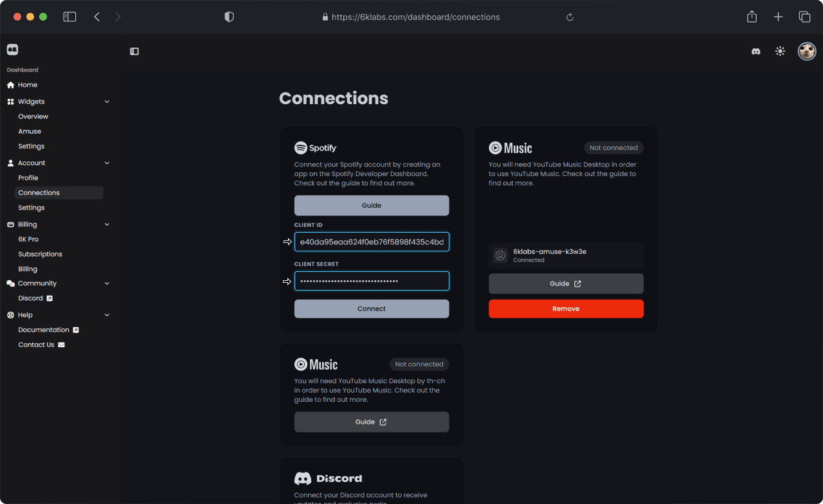Click external link icon beside sidebar Discord
This screenshot has height=504, width=823.
click(50, 298)
